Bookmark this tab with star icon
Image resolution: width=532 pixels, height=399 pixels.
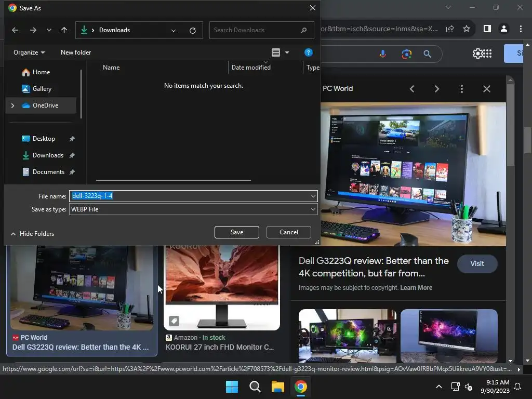(467, 29)
